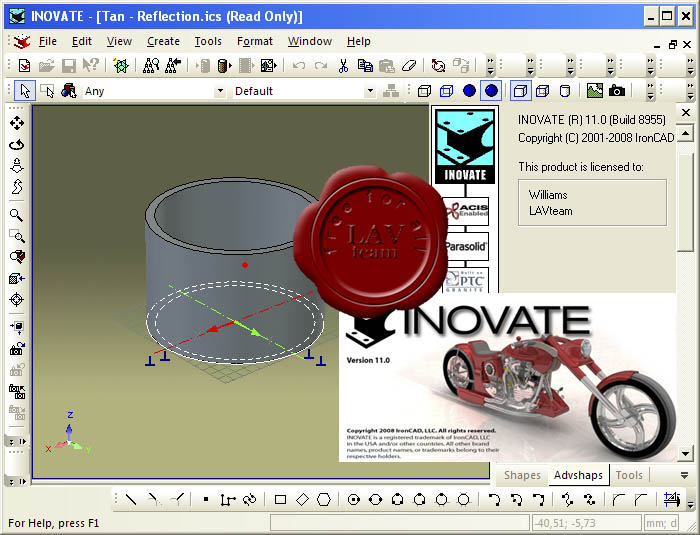Open the Edit menu
Viewport: 700px width, 535px height.
tap(82, 42)
